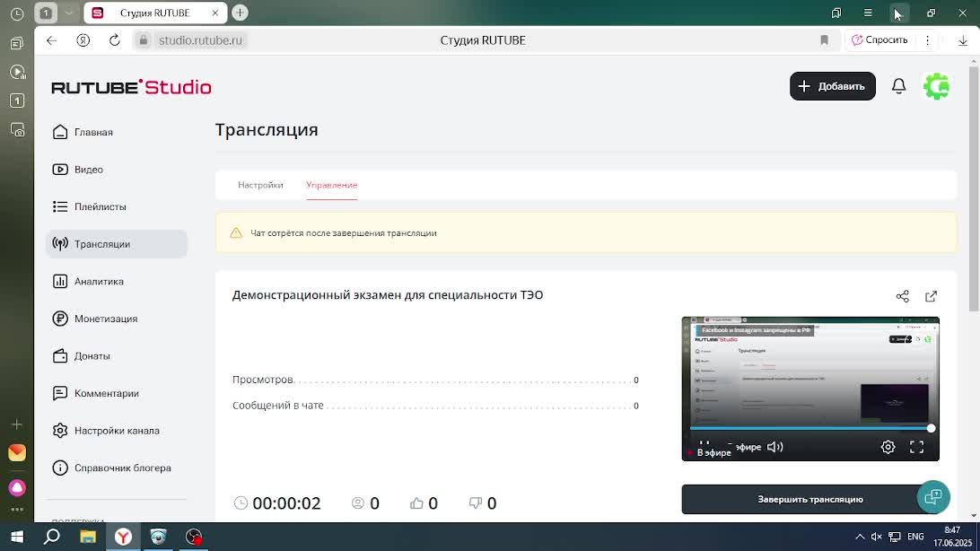Image resolution: width=980 pixels, height=551 pixels.
Task: Click the studio.rutube.ru address field
Action: pyautogui.click(x=200, y=40)
